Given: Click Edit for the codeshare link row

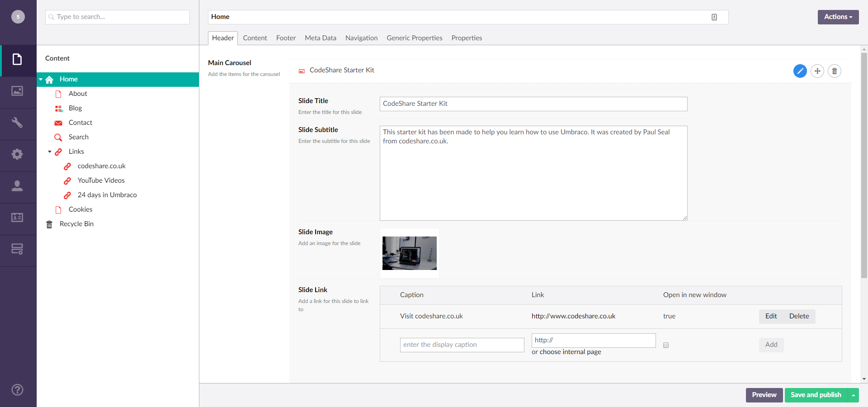Looking at the screenshot, I should point(771,317).
